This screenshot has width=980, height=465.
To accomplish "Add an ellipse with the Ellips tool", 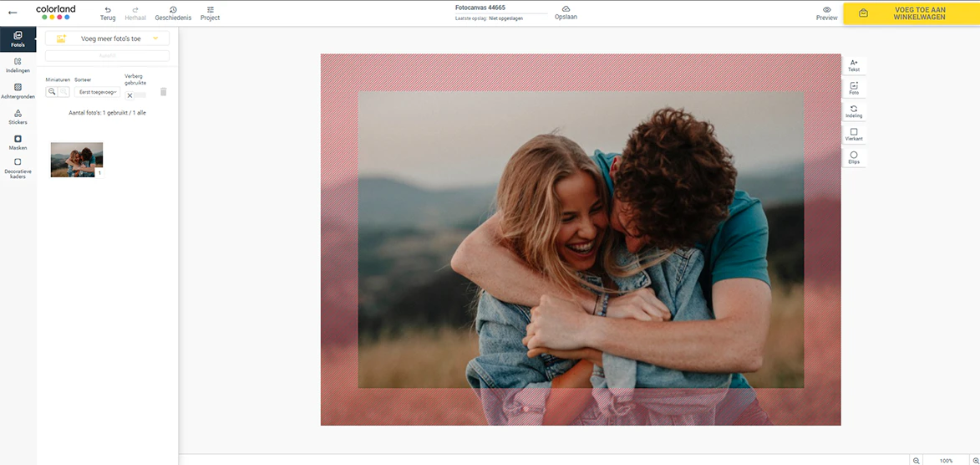I will (x=854, y=158).
